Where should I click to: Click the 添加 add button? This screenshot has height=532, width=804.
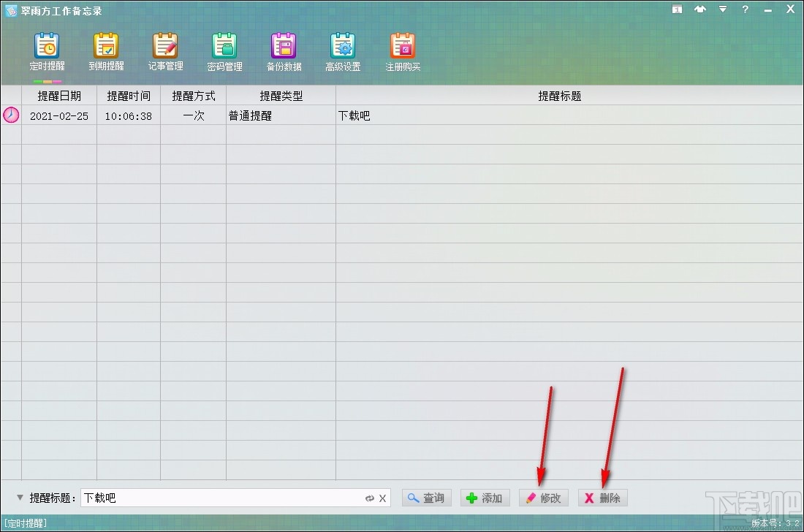485,498
